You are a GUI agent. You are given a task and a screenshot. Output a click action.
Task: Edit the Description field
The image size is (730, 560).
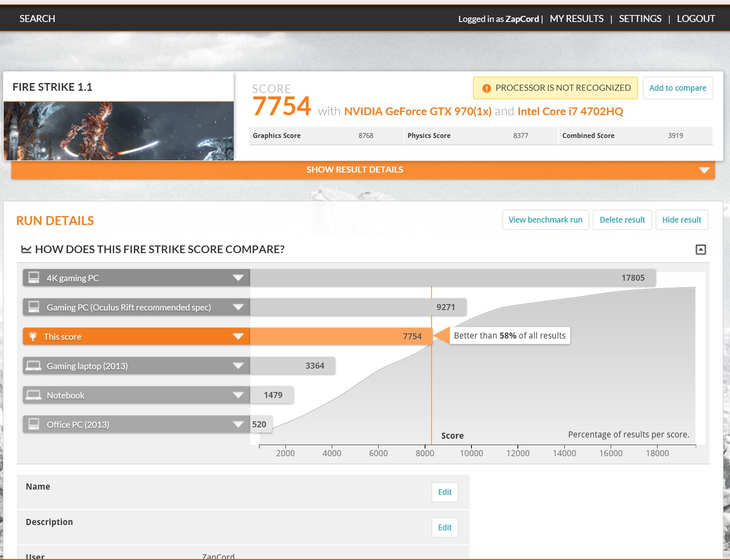[445, 527]
